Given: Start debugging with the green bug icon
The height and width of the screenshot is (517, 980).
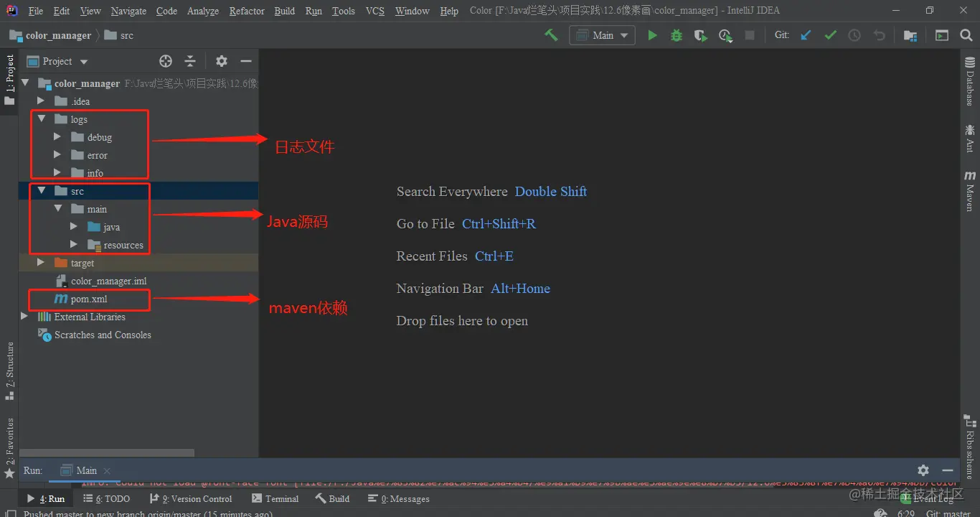Looking at the screenshot, I should pyautogui.click(x=677, y=35).
